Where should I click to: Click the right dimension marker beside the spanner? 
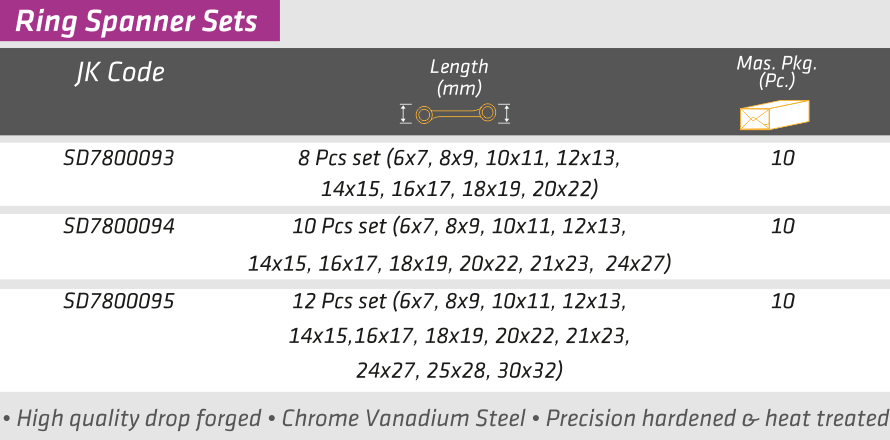coord(506,113)
